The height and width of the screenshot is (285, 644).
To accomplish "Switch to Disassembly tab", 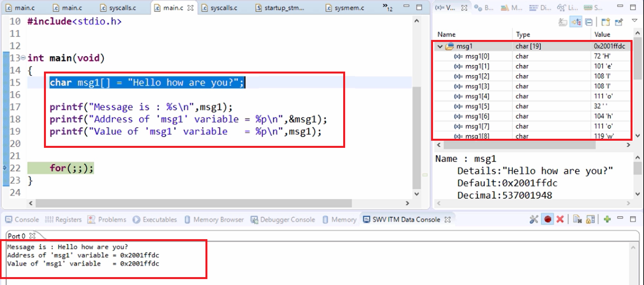I will coord(540,8).
